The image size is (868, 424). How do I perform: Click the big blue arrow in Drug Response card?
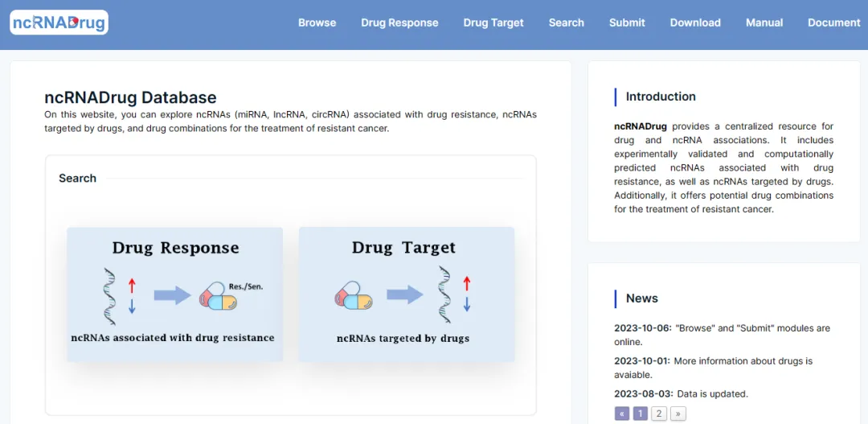point(172,295)
